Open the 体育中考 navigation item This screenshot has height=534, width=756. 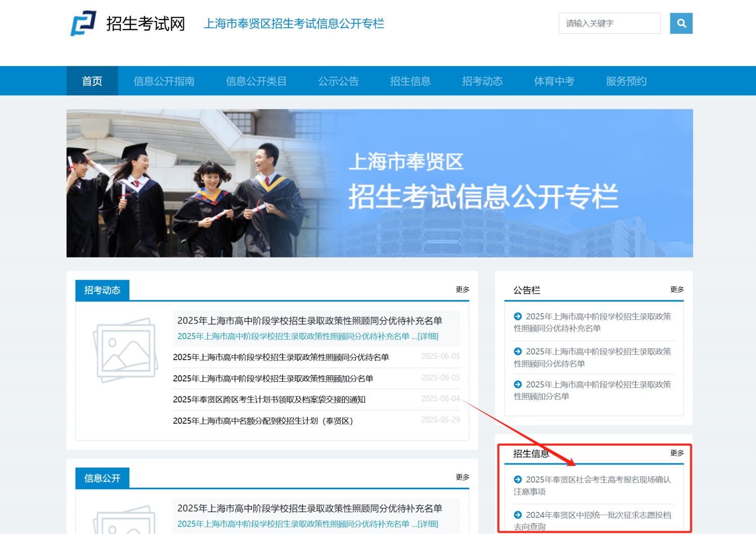tap(554, 81)
